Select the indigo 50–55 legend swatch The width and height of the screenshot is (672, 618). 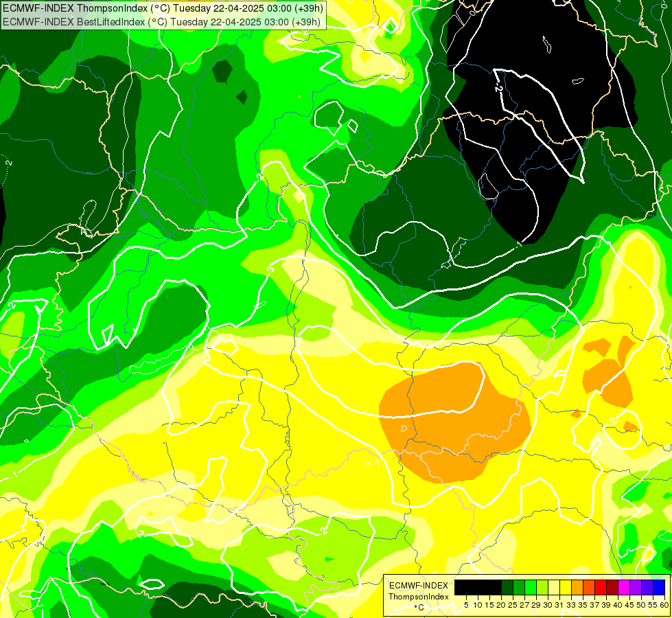tap(647, 588)
